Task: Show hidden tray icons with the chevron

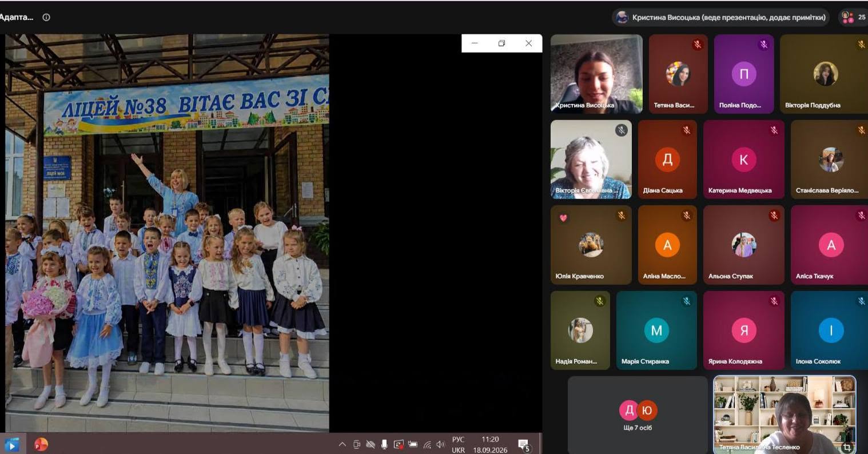Action: coord(342,444)
